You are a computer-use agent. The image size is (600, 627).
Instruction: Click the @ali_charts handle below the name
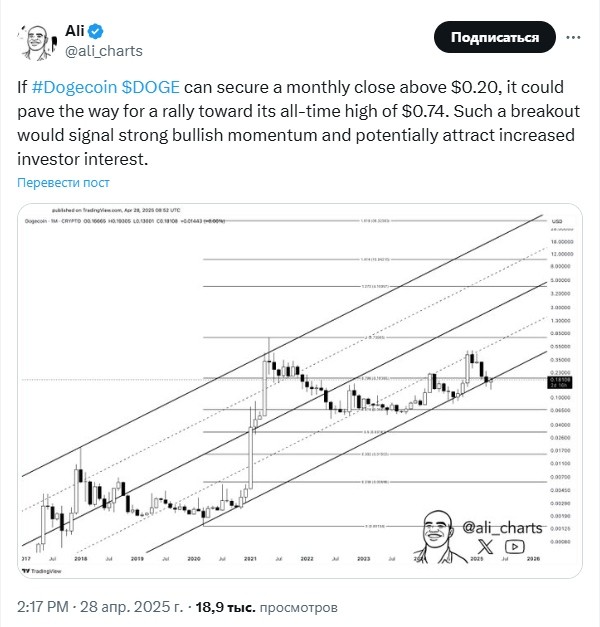point(104,51)
